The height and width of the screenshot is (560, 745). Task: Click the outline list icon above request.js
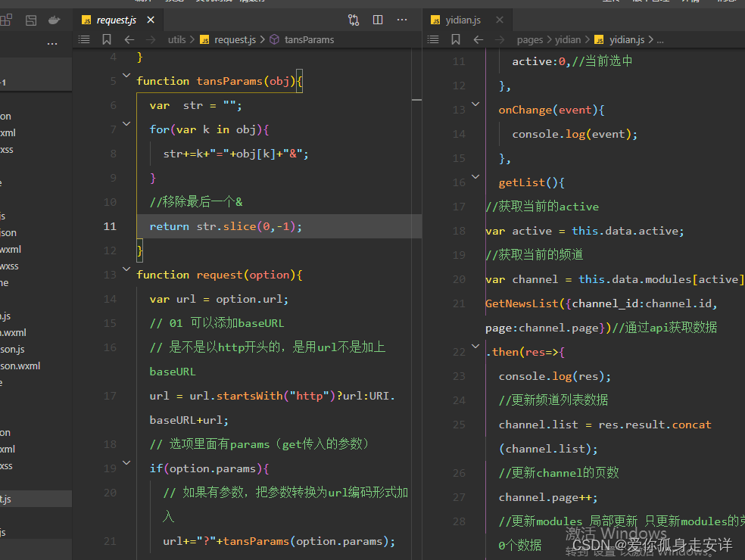84,39
